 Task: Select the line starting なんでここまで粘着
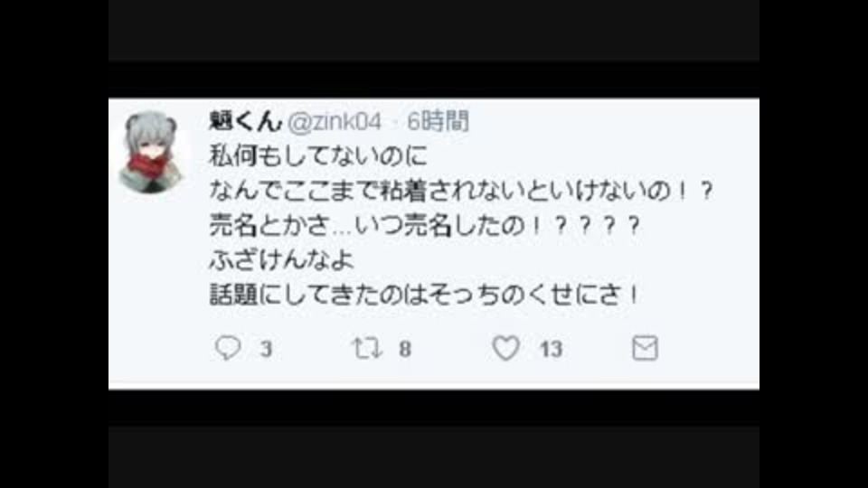[461, 191]
